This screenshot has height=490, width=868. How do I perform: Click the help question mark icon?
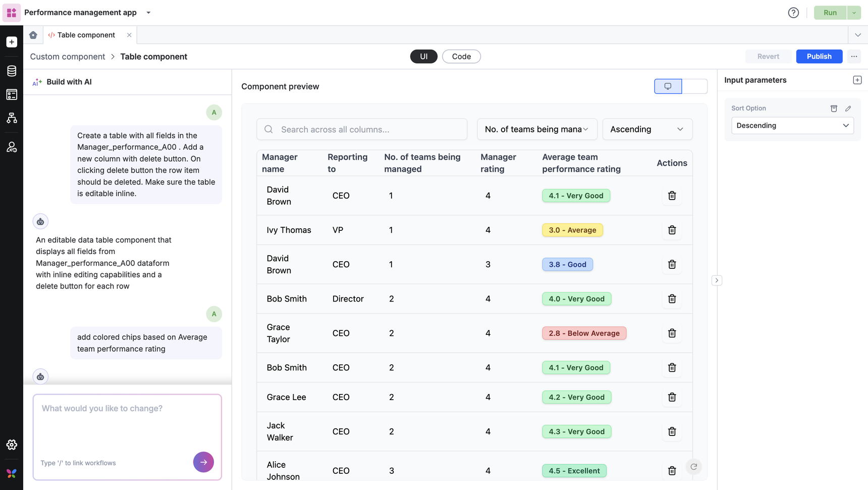[x=793, y=13]
